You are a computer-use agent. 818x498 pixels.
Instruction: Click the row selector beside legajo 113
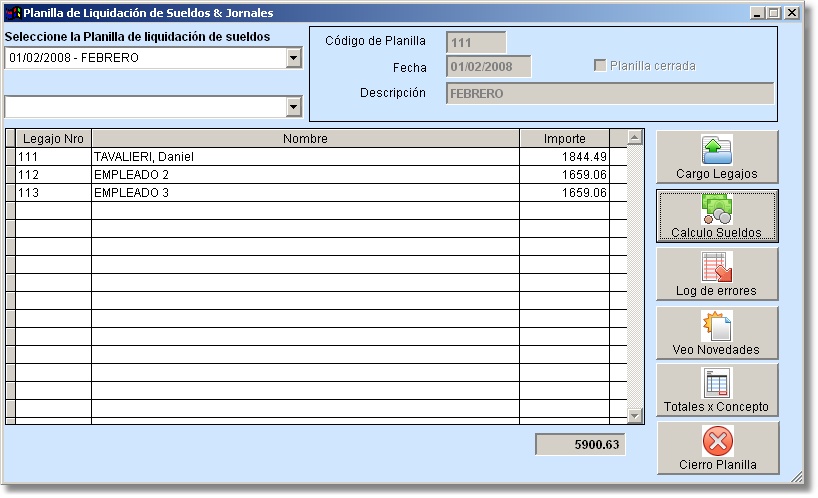10,193
